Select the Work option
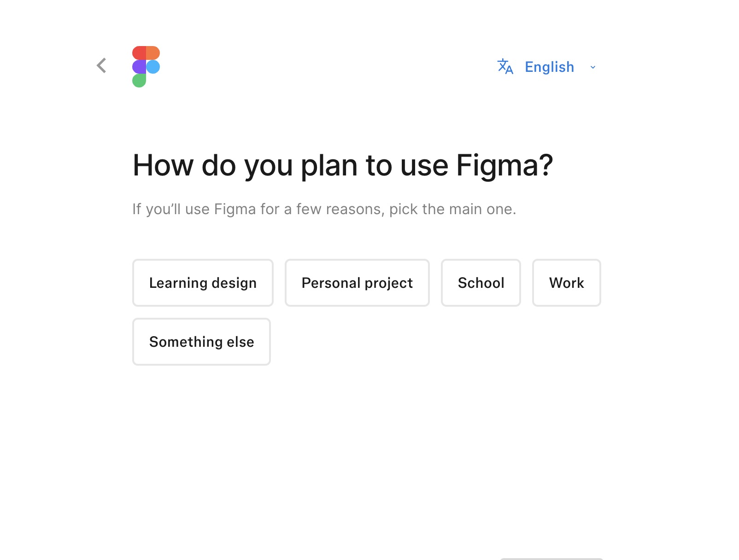The width and height of the screenshot is (739, 560). pyautogui.click(x=566, y=283)
